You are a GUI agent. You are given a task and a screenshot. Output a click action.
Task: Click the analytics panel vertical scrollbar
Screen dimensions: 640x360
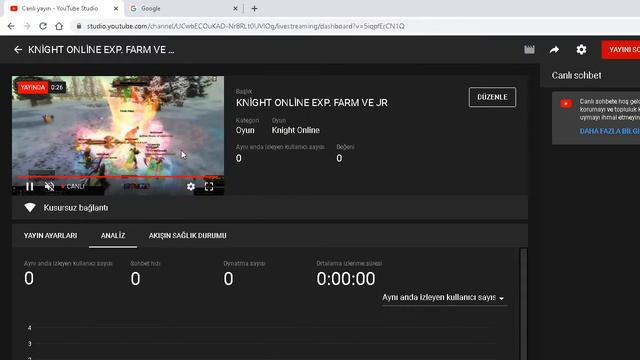[523, 304]
